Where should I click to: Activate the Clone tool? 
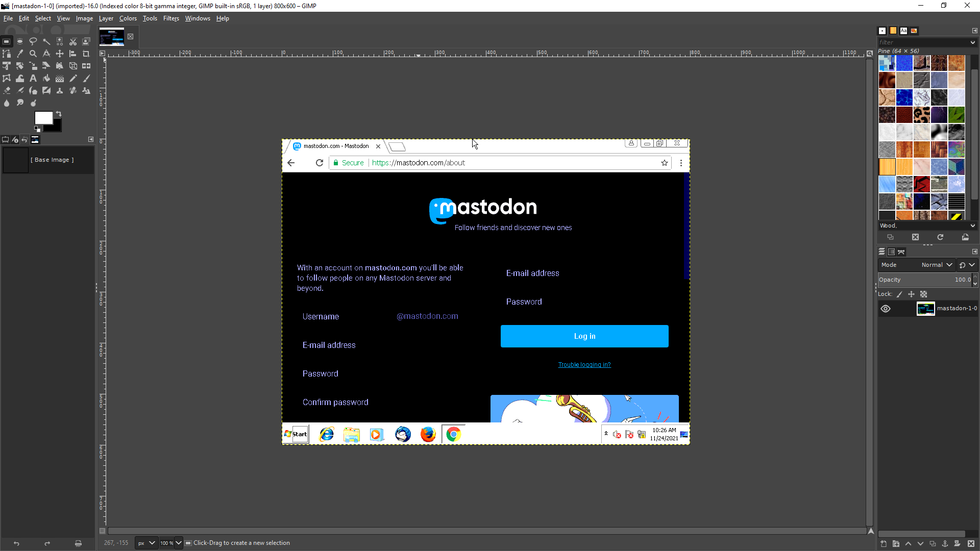pyautogui.click(x=59, y=90)
